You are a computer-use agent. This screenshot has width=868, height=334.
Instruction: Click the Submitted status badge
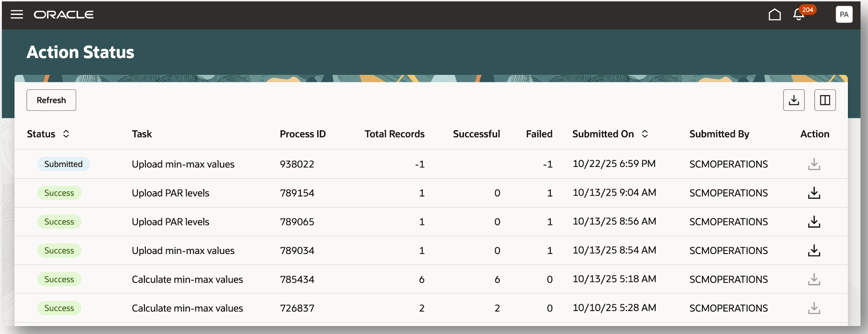pyautogui.click(x=63, y=164)
